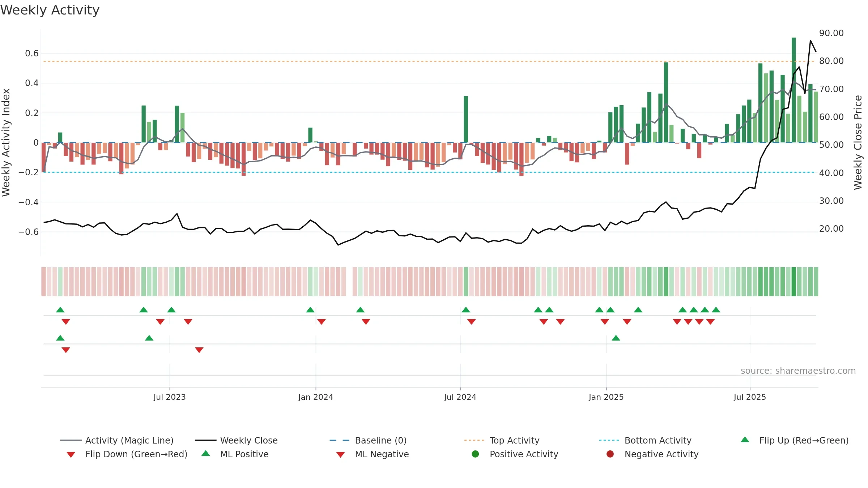Click the Weekly Activity chart title
Viewport: 868px width, 488px height.
[50, 10]
